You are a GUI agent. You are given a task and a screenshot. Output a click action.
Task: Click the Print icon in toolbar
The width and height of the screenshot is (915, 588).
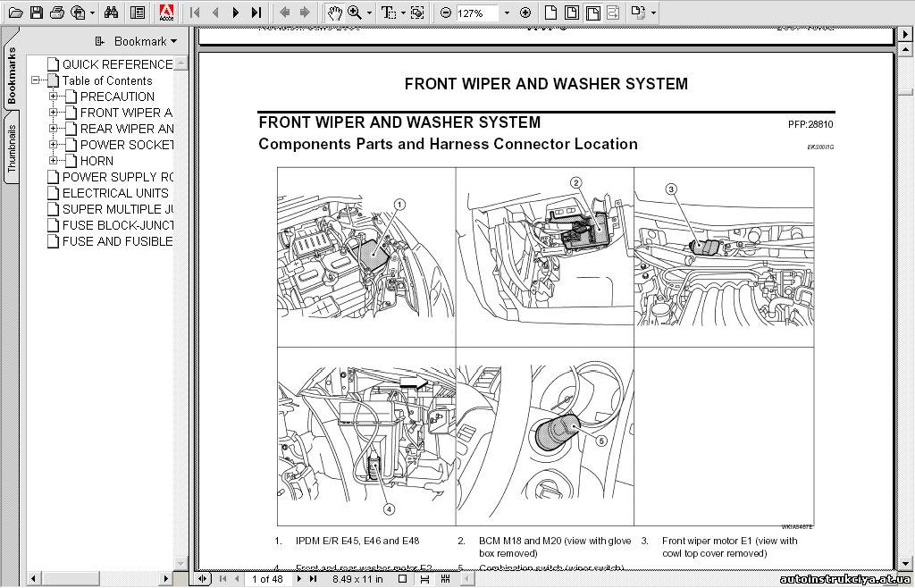(x=57, y=13)
